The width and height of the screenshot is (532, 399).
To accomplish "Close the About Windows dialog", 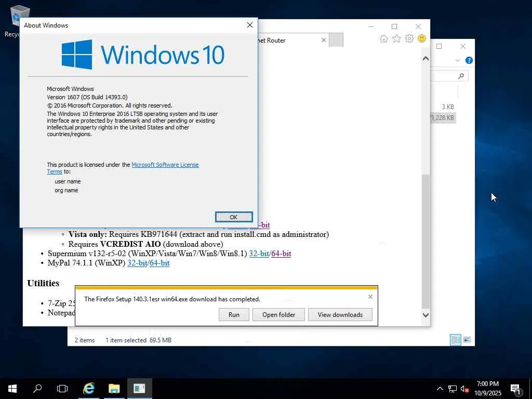I will pos(250,25).
